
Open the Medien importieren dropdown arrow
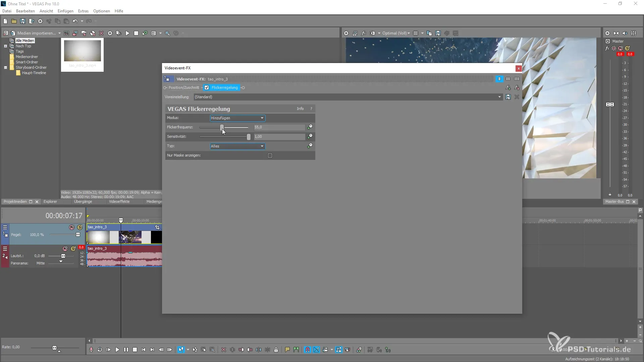click(x=59, y=33)
